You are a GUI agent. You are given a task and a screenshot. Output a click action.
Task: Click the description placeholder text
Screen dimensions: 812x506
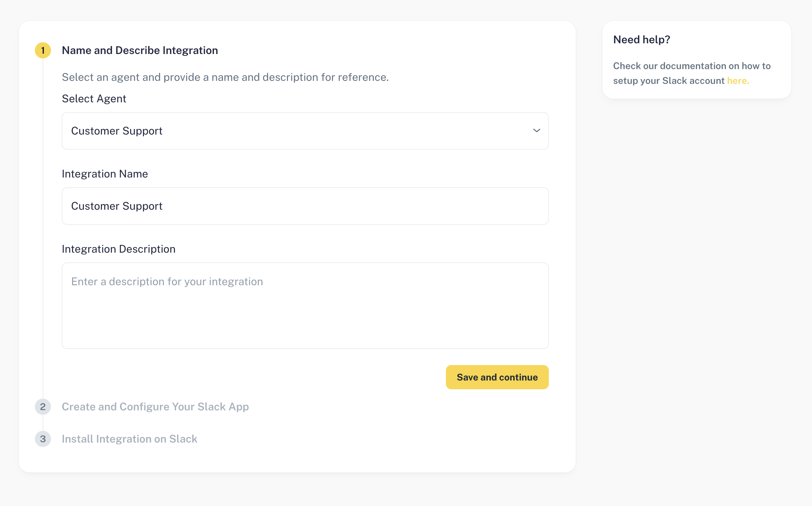tap(167, 282)
